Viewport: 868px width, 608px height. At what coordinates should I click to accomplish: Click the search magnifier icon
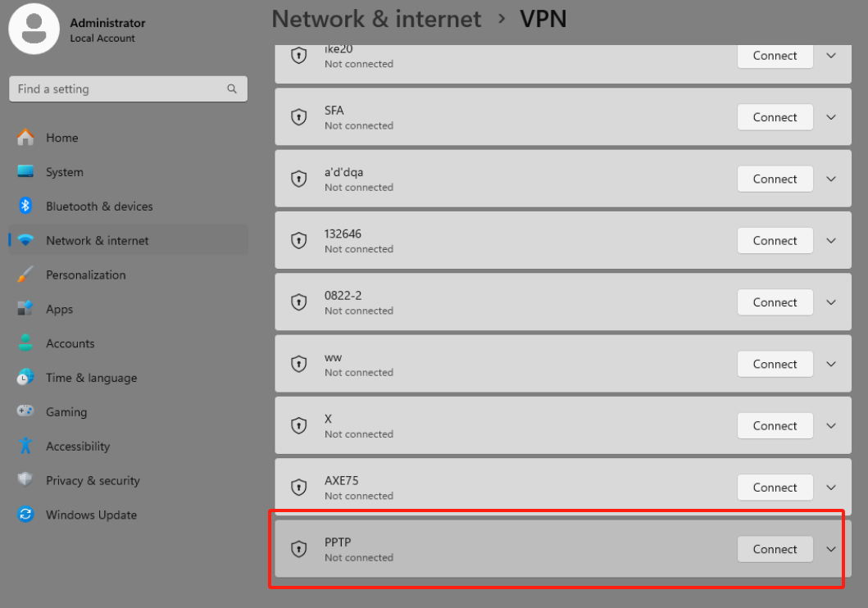coord(232,88)
